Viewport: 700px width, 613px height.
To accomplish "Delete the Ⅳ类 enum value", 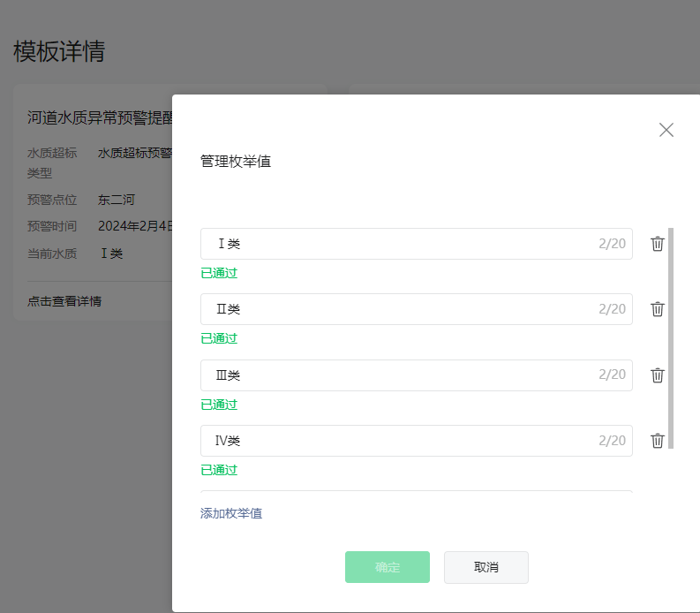I will (x=657, y=441).
